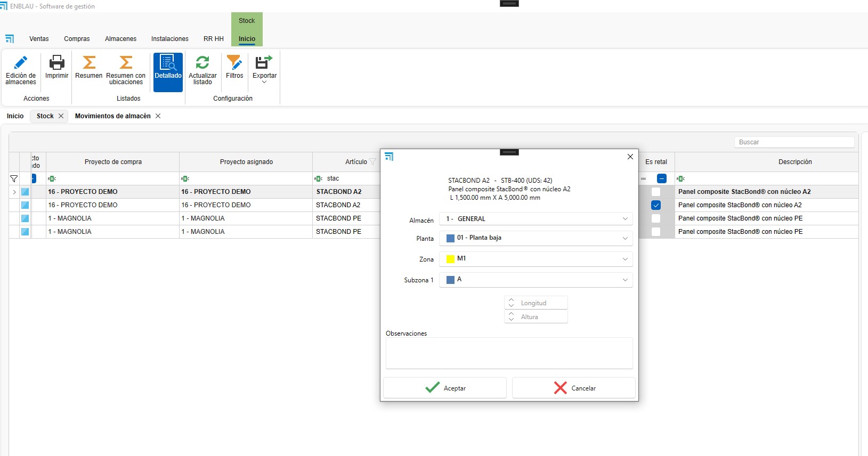Toggle Es retal filter checkbox in header
This screenshot has width=868, height=456.
point(661,178)
